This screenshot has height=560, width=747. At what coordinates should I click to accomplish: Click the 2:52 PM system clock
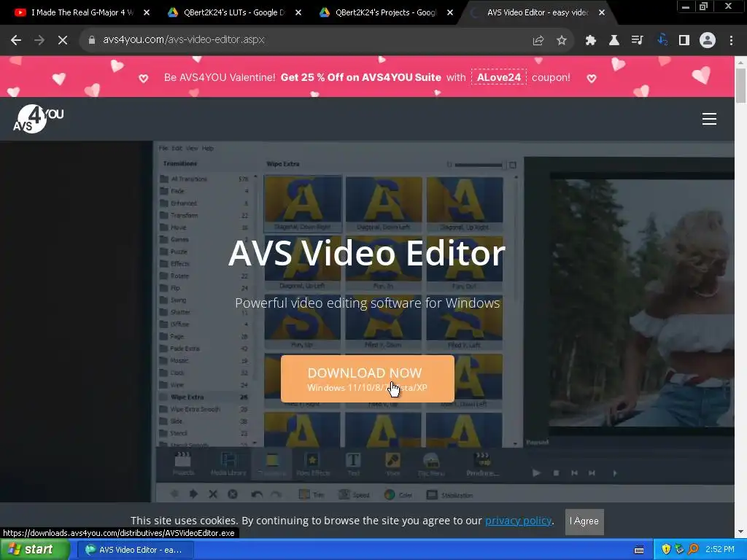pyautogui.click(x=720, y=550)
